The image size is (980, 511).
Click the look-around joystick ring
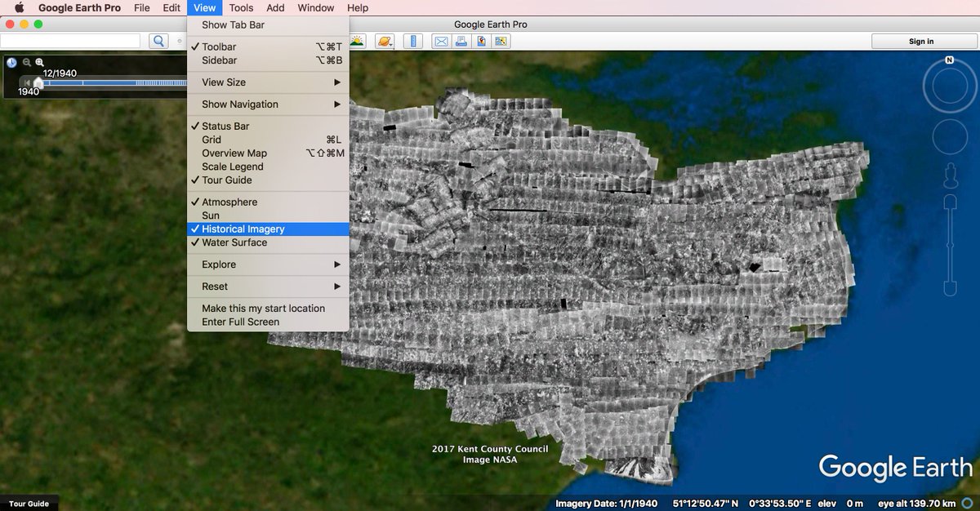tap(949, 87)
